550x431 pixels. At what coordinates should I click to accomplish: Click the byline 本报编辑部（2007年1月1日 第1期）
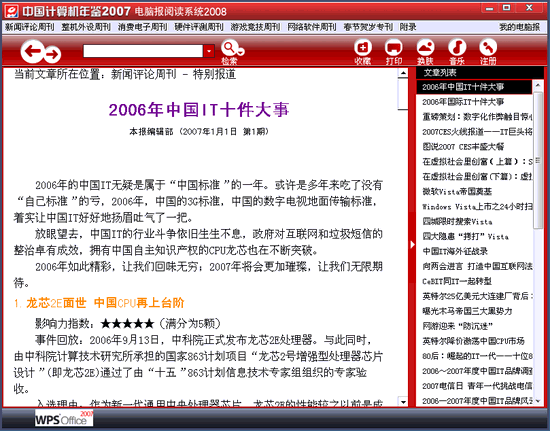(199, 132)
